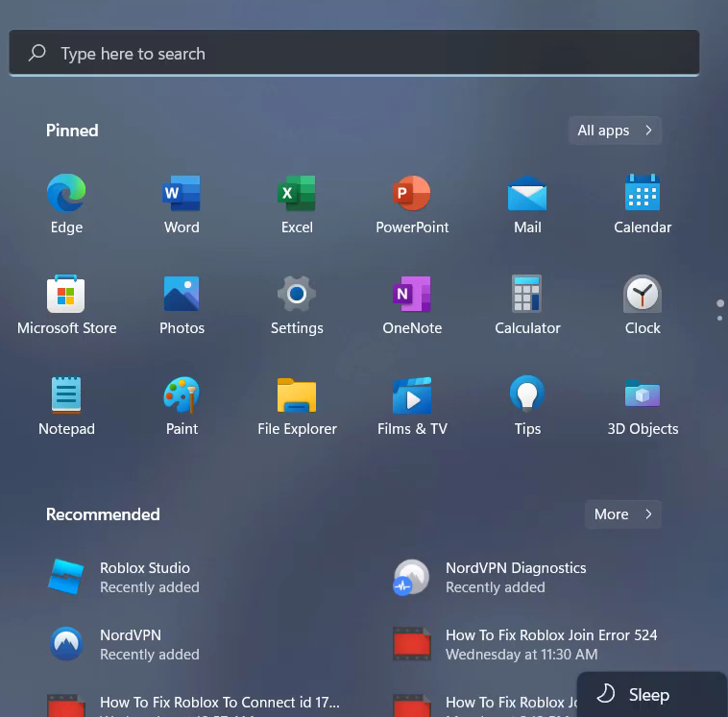Open the Mail app
728x717 pixels.
(527, 203)
